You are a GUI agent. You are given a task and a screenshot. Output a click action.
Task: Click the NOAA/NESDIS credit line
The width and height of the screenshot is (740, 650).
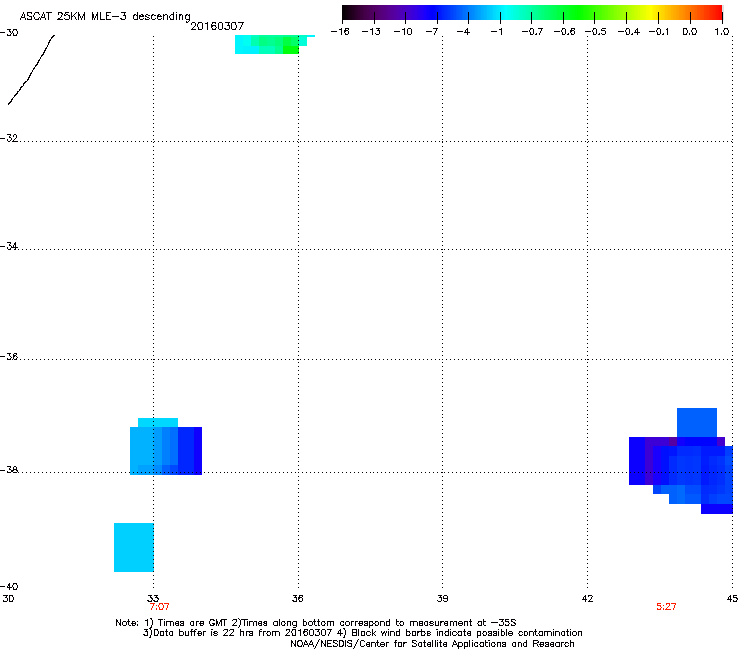coord(432,644)
